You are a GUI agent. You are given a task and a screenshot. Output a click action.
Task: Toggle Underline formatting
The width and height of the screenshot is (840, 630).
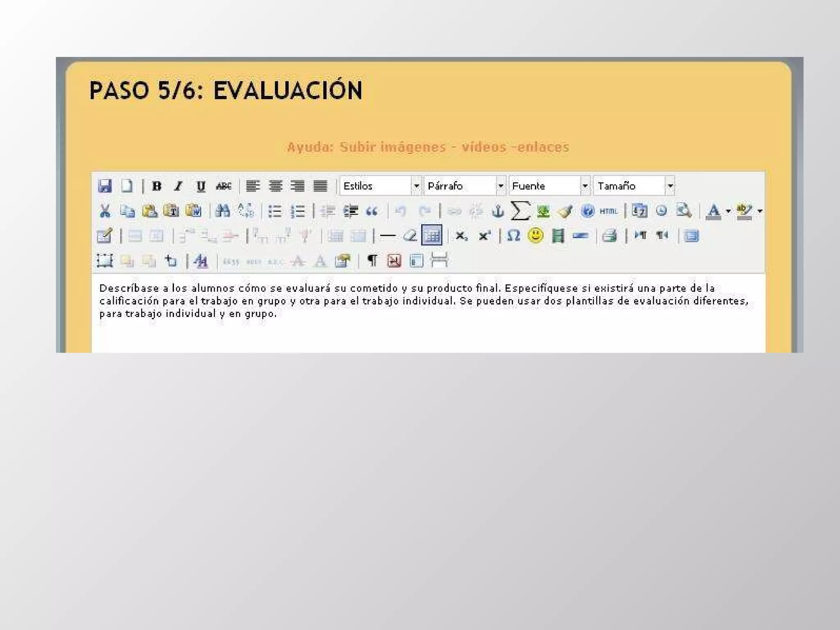[201, 186]
